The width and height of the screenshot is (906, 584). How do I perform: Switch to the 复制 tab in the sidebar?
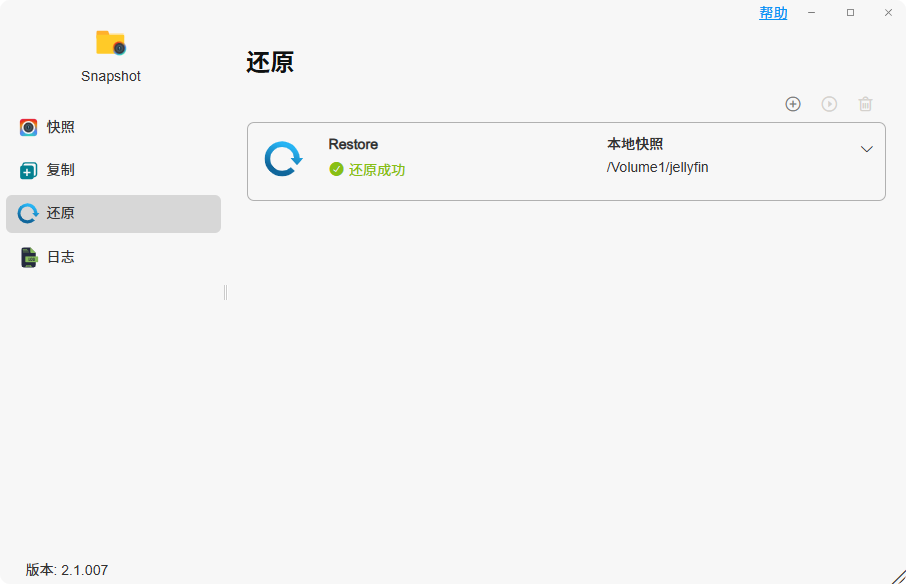coord(58,170)
